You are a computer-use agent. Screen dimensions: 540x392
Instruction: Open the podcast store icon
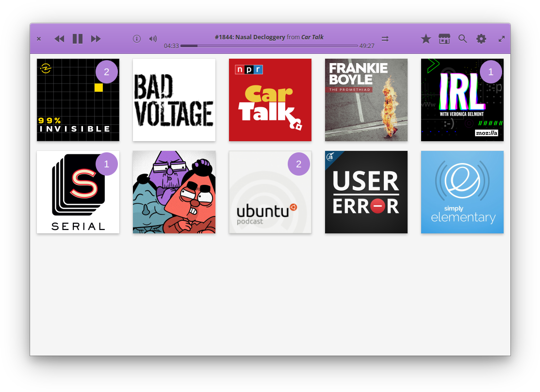point(444,39)
